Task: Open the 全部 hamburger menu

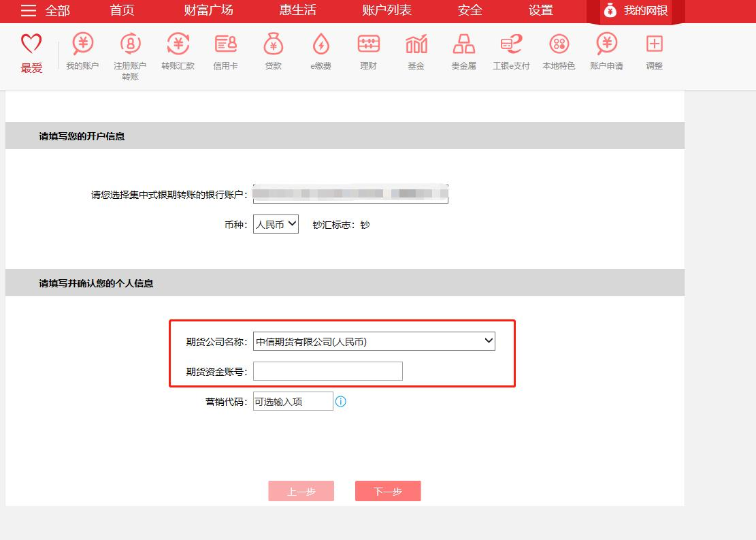Action: click(46, 10)
